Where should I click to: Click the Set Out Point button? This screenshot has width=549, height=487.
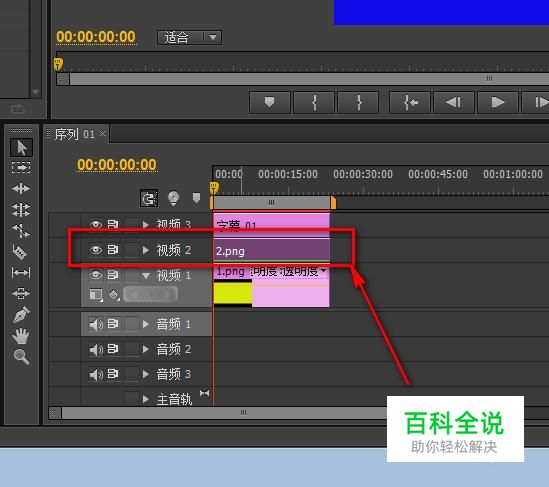coord(358,103)
